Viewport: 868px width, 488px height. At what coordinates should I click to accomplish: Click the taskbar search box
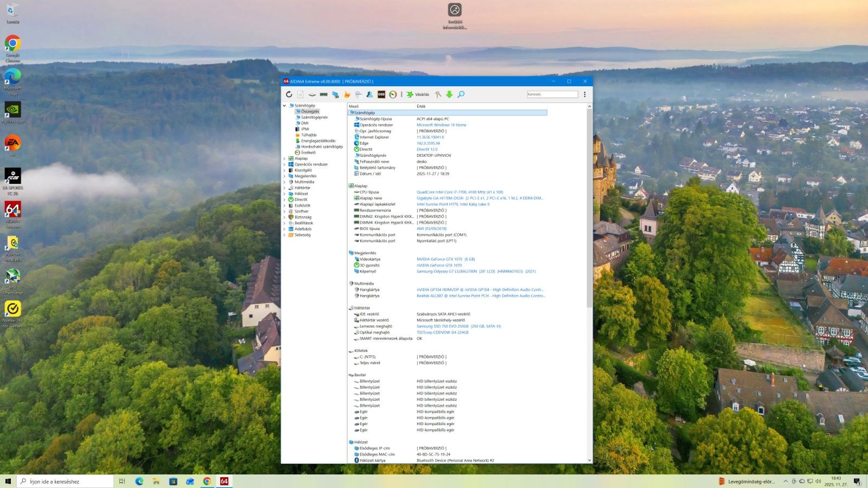point(65,481)
